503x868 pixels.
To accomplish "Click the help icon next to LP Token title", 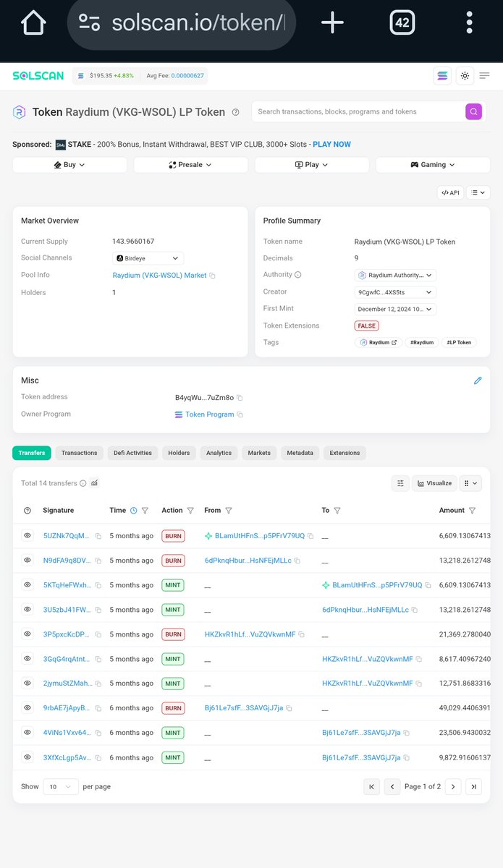I will [x=235, y=112].
